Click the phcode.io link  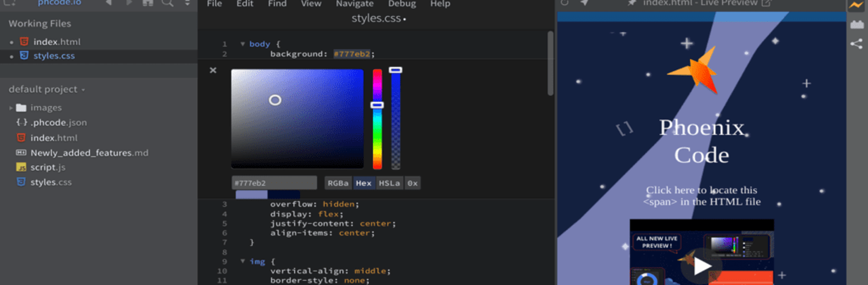pos(59,3)
